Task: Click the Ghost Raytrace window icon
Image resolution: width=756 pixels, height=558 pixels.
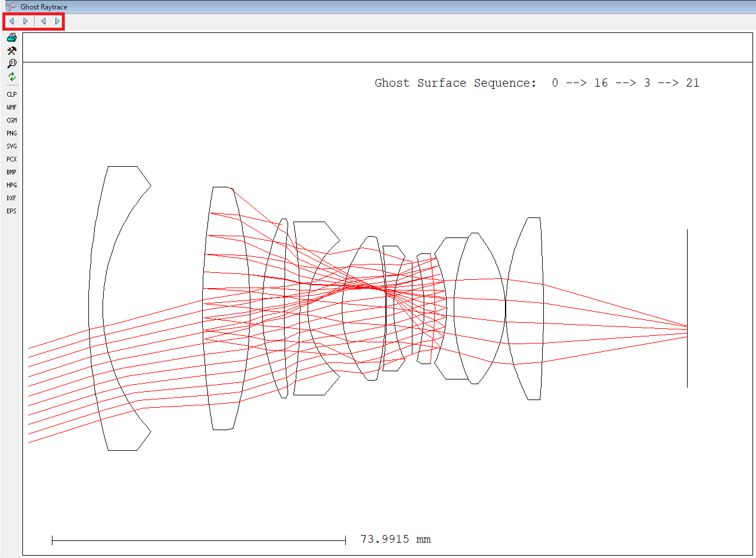Action: [11, 6]
